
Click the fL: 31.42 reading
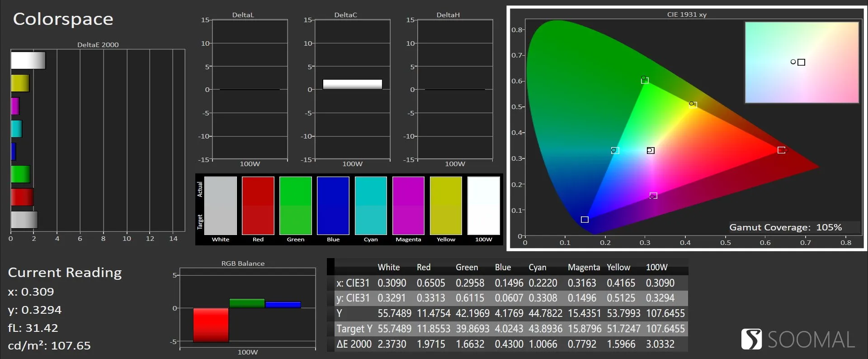[33, 328]
